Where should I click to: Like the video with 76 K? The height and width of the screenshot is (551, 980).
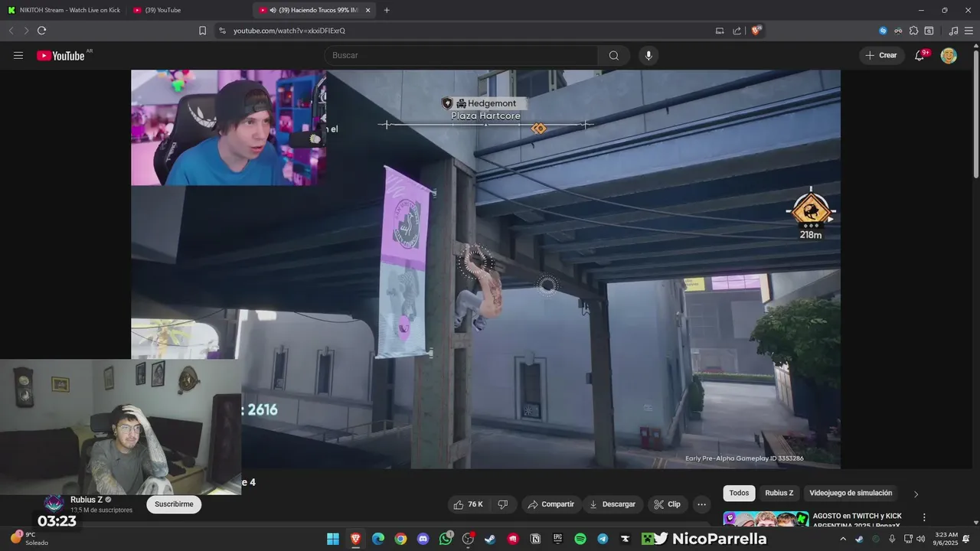click(468, 504)
